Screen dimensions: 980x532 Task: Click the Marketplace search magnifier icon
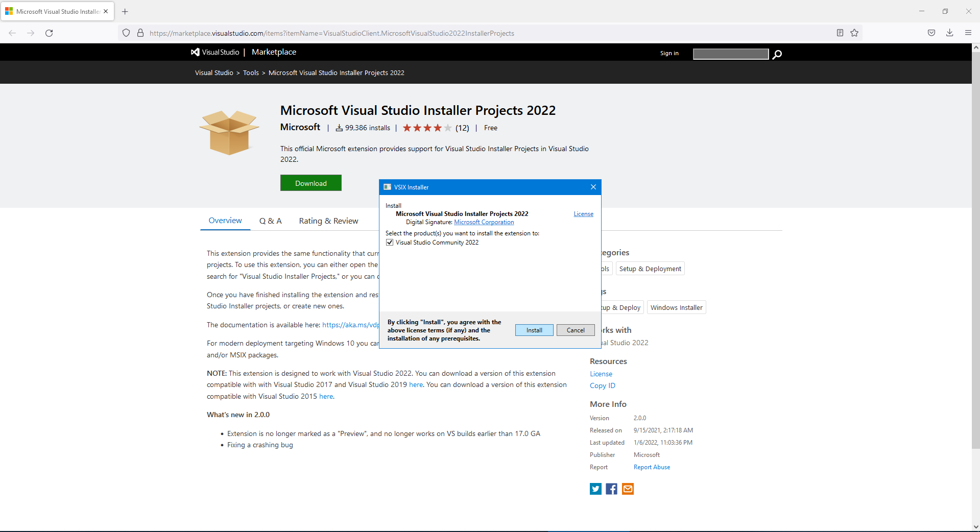click(x=777, y=54)
